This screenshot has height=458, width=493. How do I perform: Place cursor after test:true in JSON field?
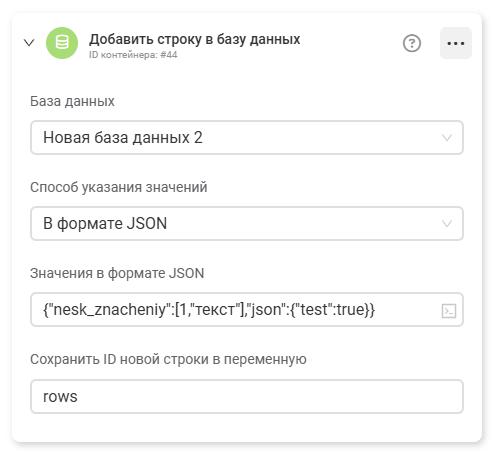point(365,310)
